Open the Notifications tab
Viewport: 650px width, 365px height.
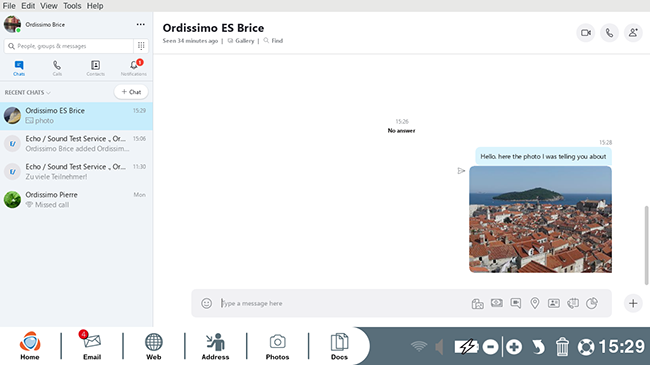point(133,68)
